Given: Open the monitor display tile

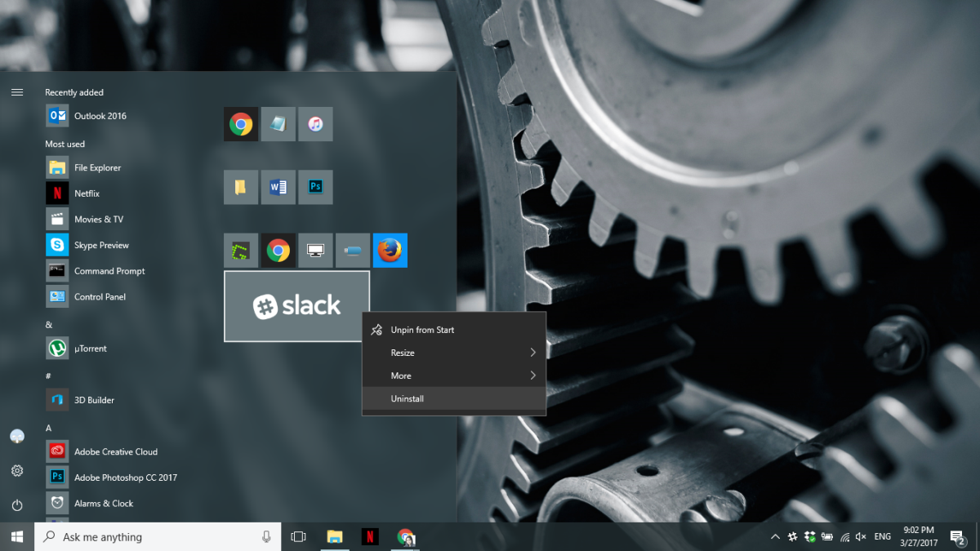Looking at the screenshot, I should click(315, 251).
